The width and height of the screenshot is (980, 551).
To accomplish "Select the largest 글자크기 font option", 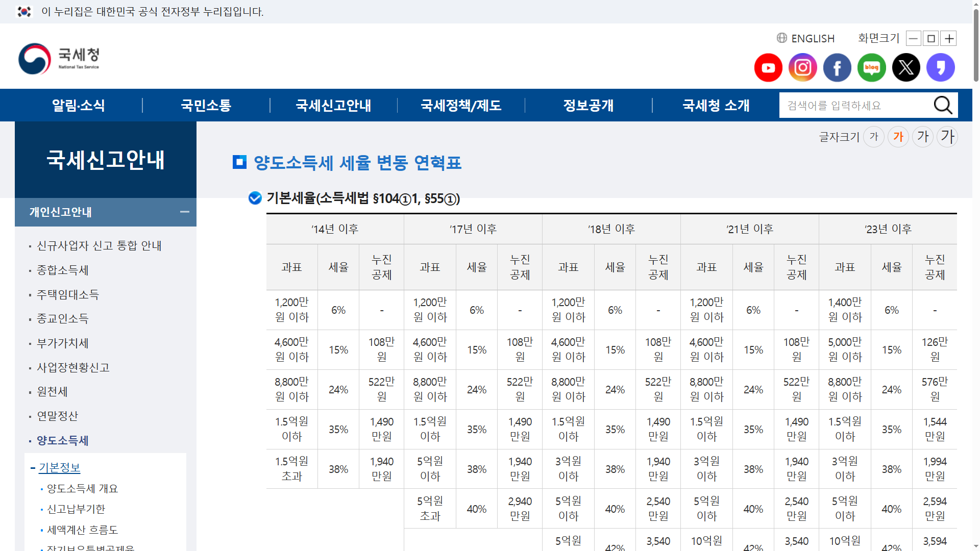I will click(947, 136).
